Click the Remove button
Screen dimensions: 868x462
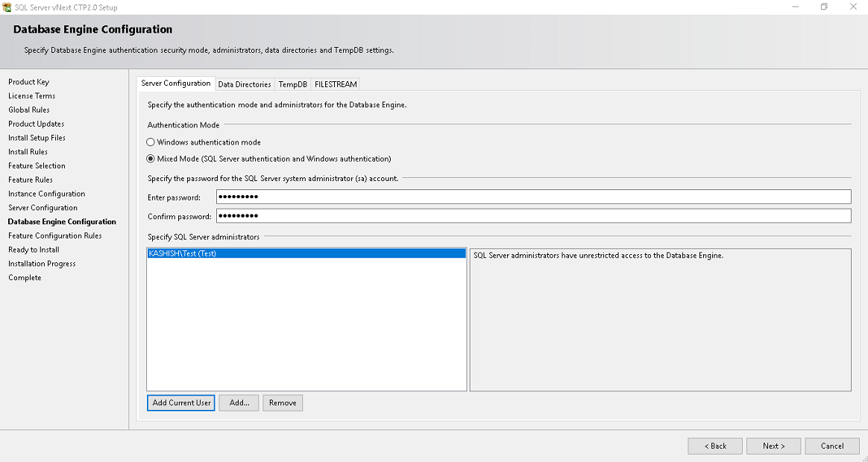click(x=283, y=403)
